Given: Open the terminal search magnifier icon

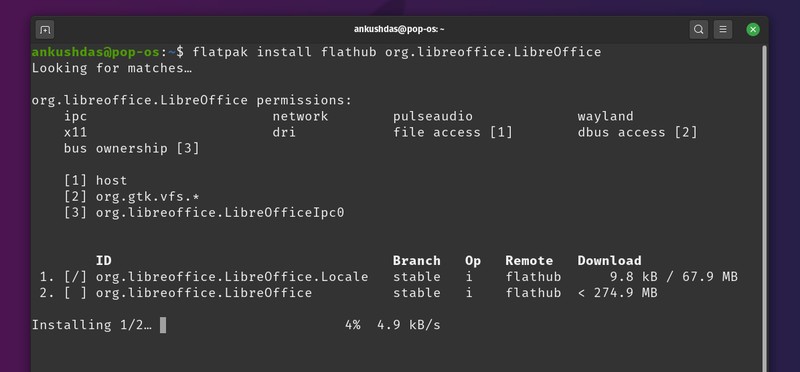Looking at the screenshot, I should tap(698, 30).
